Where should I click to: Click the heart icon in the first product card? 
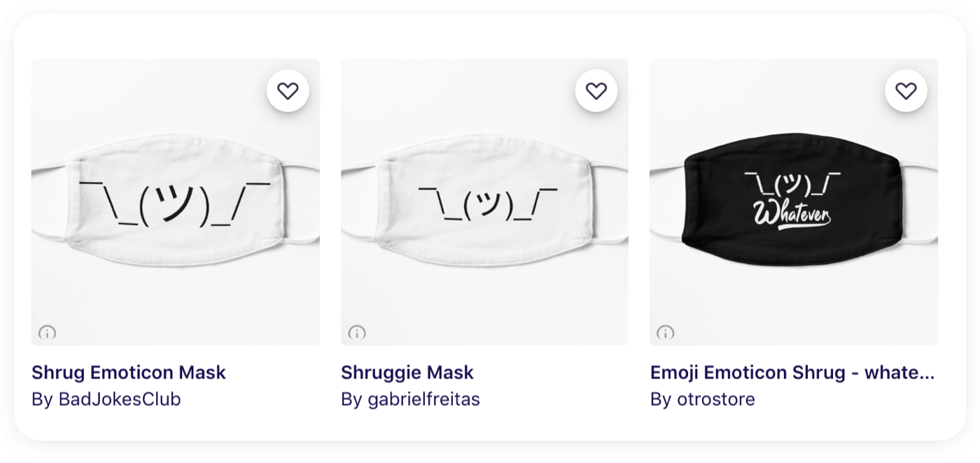click(x=288, y=90)
